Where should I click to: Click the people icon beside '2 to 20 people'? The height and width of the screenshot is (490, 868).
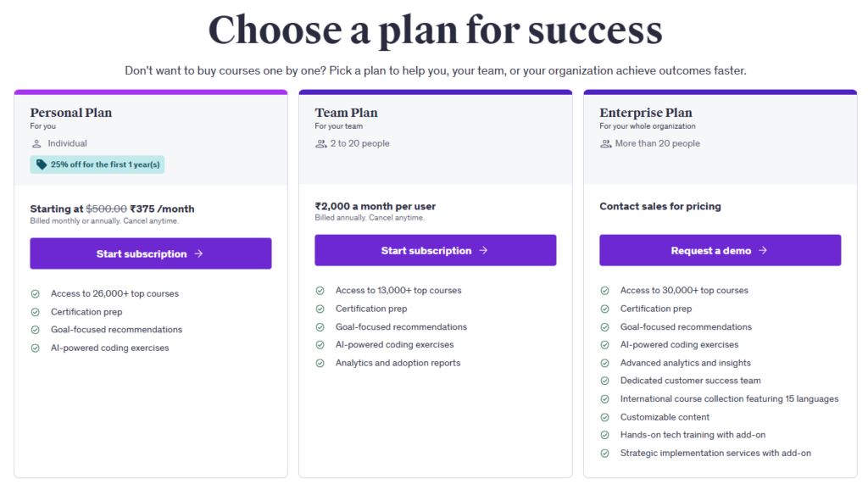(x=321, y=144)
